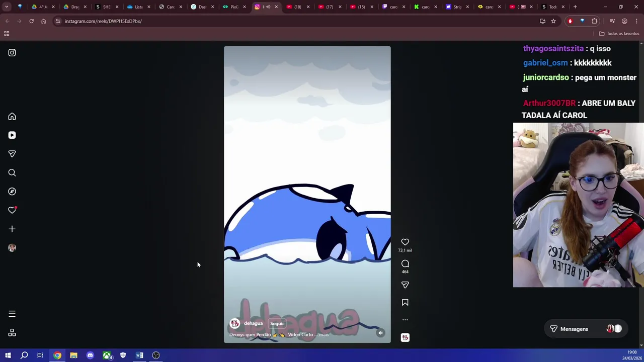
Task: Open the install app icon in the address bar
Action: [x=542, y=21]
